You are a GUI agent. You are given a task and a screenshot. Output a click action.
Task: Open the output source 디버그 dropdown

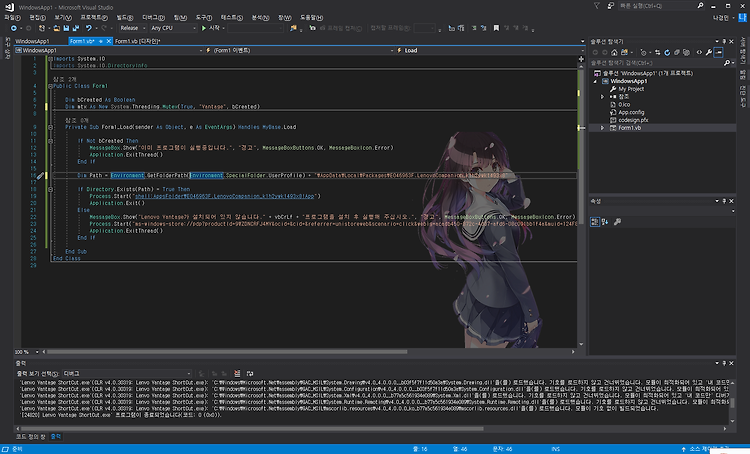128,374
